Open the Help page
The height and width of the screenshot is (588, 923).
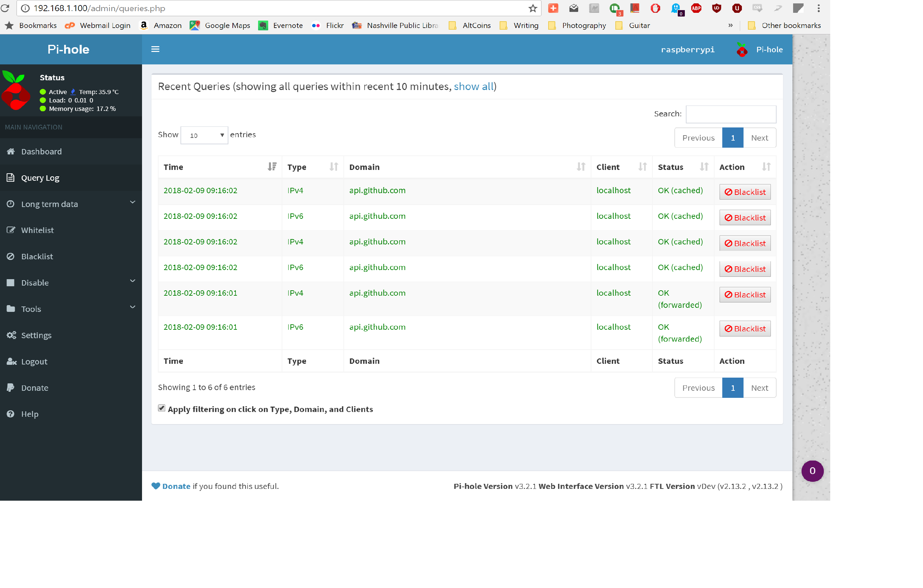point(71,414)
